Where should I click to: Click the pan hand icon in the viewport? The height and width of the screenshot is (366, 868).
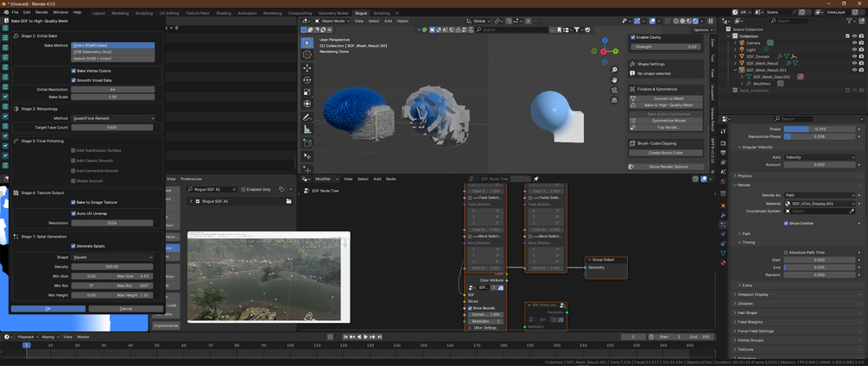point(614,79)
